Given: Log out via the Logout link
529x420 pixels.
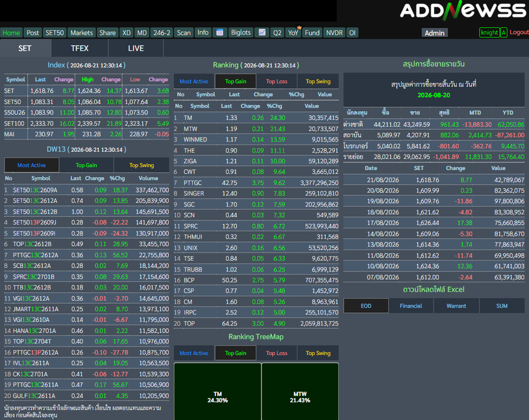Looking at the screenshot, I should click(519, 32).
